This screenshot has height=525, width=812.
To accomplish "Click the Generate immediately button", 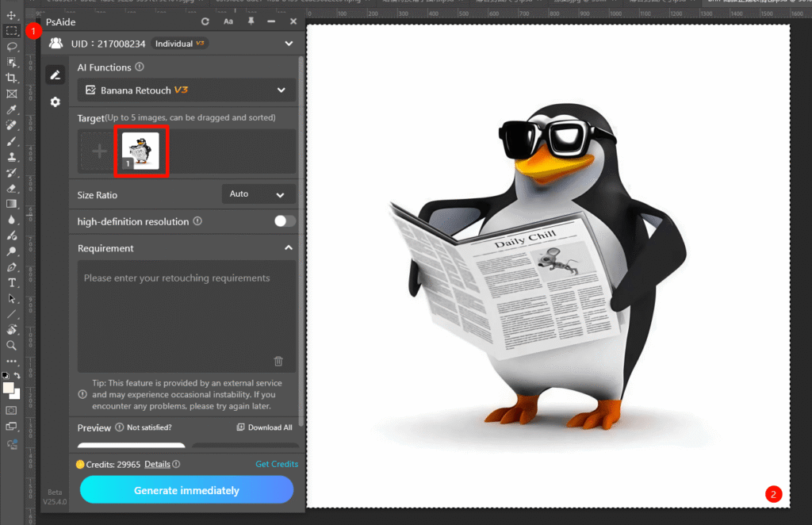I will [x=186, y=490].
